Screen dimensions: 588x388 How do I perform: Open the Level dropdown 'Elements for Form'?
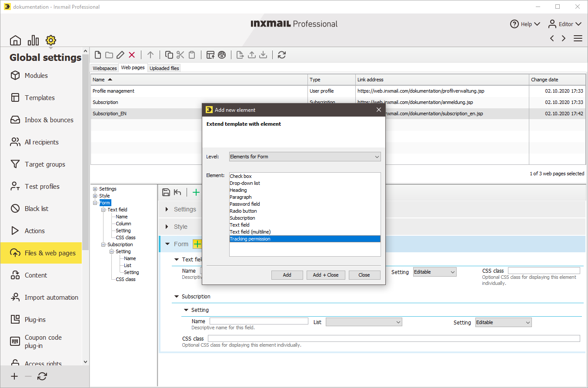(x=305, y=157)
